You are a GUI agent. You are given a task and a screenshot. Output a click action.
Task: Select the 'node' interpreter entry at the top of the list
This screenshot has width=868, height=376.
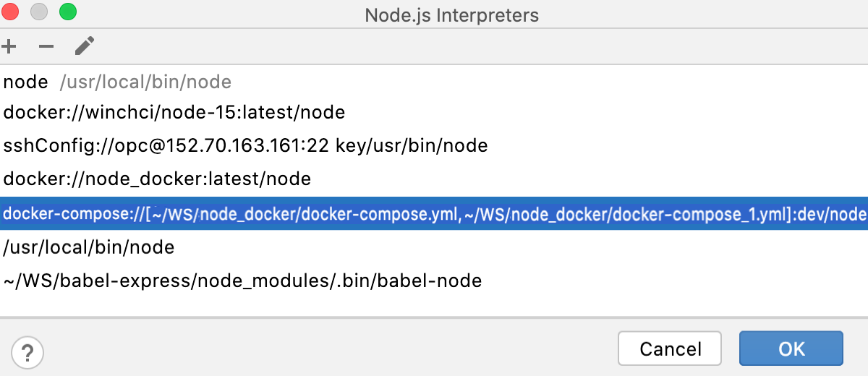pos(25,82)
